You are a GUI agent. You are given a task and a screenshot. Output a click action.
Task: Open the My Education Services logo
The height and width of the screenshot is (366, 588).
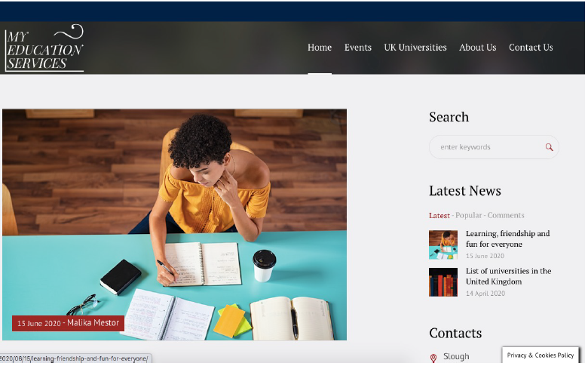click(44, 48)
